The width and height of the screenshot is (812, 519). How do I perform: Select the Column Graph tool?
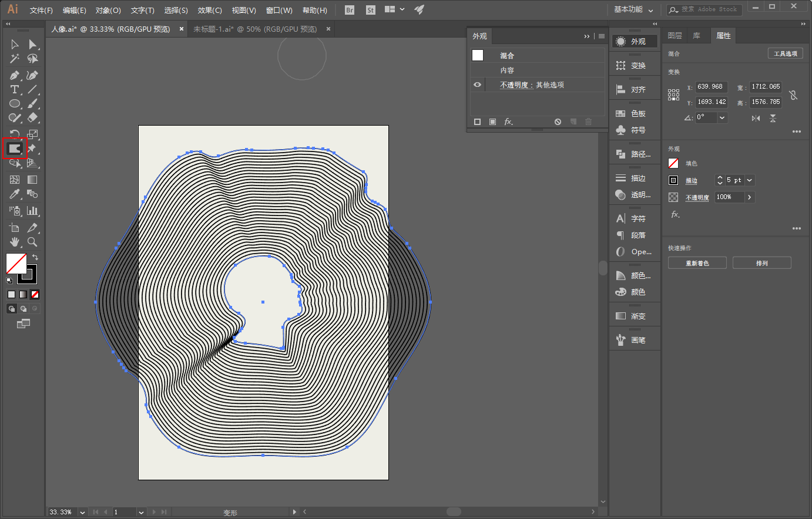point(33,210)
